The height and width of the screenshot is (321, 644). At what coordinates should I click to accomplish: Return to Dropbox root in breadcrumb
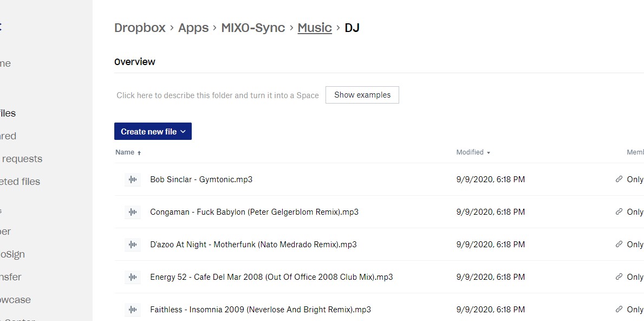[x=140, y=28]
